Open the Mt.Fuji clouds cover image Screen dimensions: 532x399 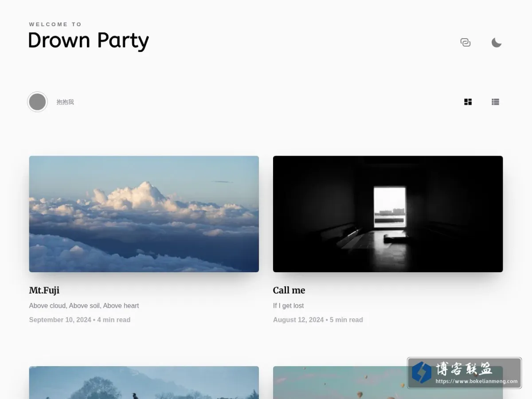[x=144, y=214]
